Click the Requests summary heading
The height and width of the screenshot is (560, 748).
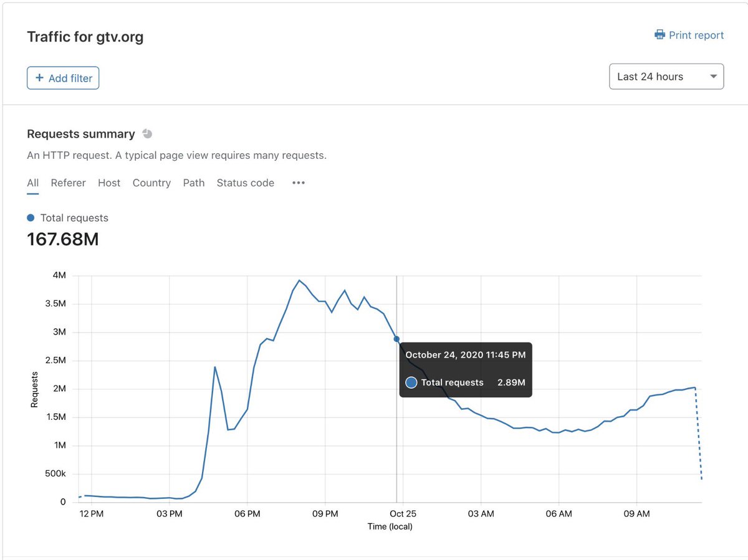click(81, 134)
